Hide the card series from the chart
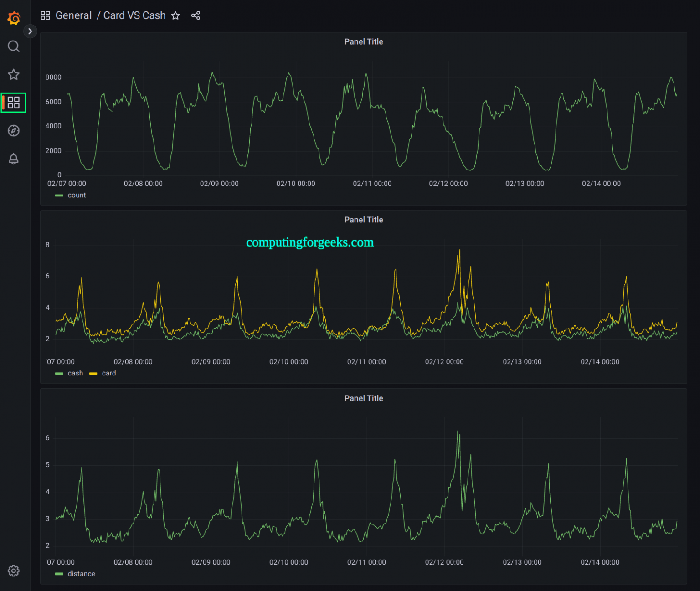The image size is (700, 591). point(108,373)
